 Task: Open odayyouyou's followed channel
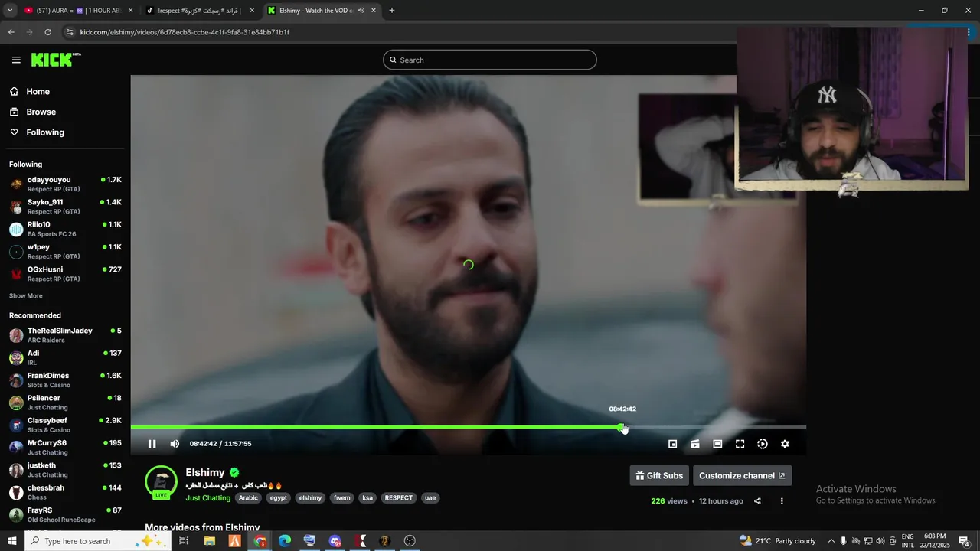click(x=65, y=184)
